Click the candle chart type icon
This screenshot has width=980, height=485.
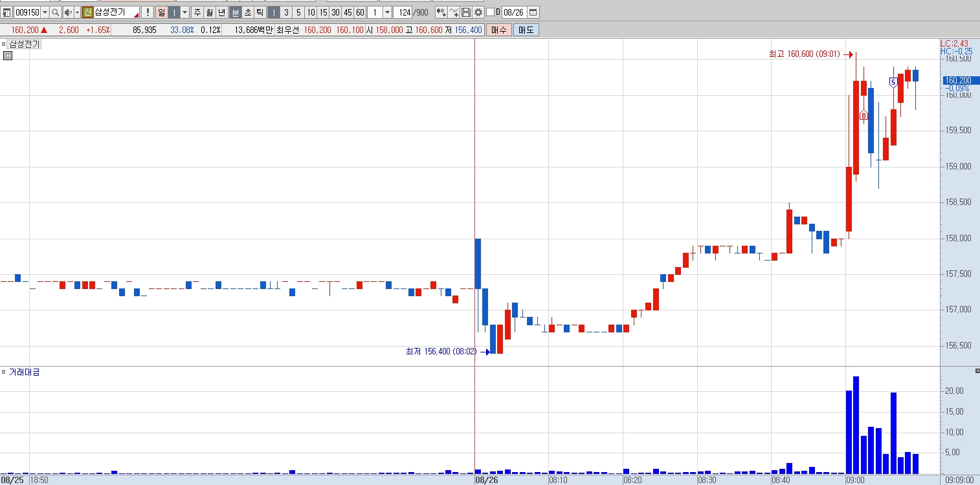(441, 12)
